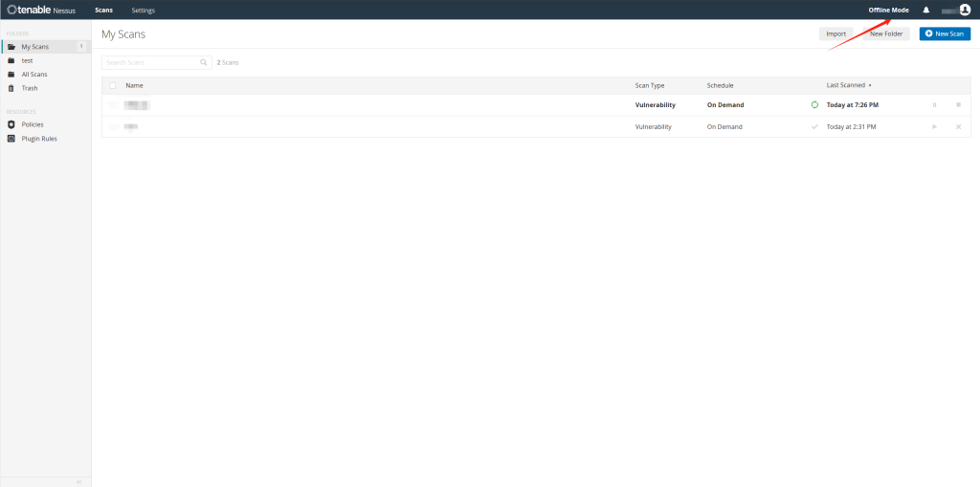Image resolution: width=980 pixels, height=487 pixels.
Task: Sort scans by the Name column header
Action: pos(134,85)
